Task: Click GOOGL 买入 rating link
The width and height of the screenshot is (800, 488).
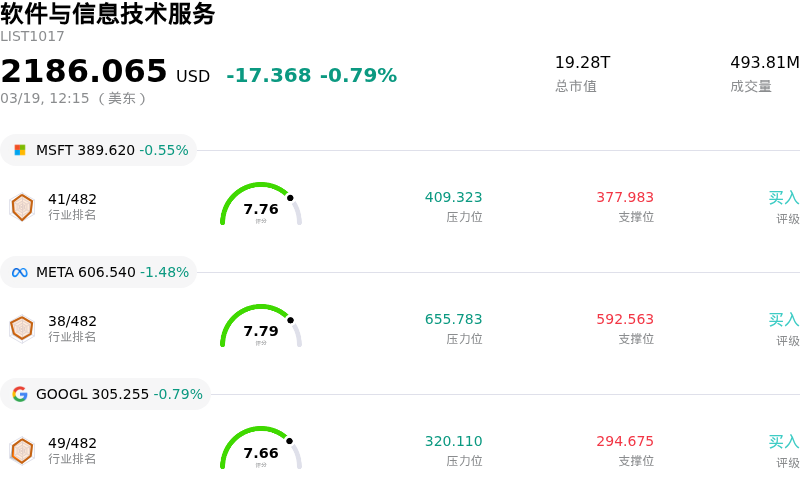Action: [783, 442]
